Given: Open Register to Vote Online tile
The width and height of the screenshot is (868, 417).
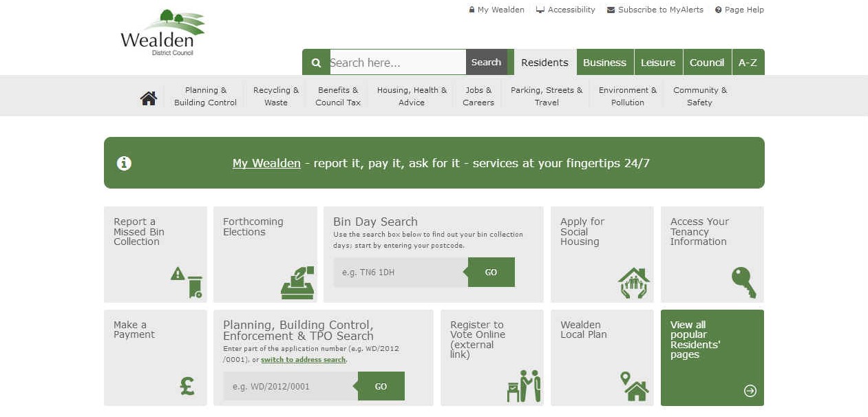Looking at the screenshot, I should pyautogui.click(x=492, y=358).
